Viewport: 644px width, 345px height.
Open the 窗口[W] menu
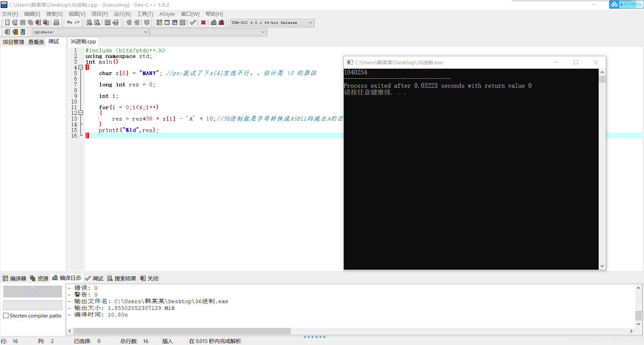tap(190, 14)
